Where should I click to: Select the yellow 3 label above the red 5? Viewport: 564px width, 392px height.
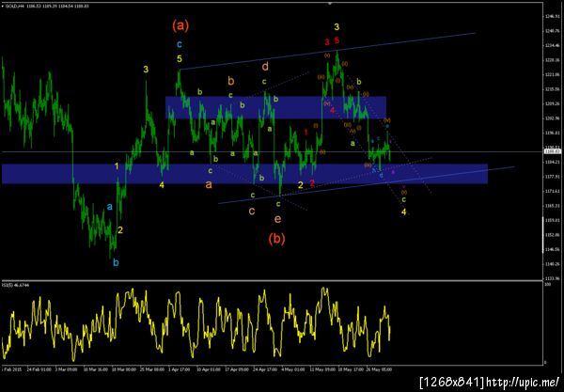337,27
